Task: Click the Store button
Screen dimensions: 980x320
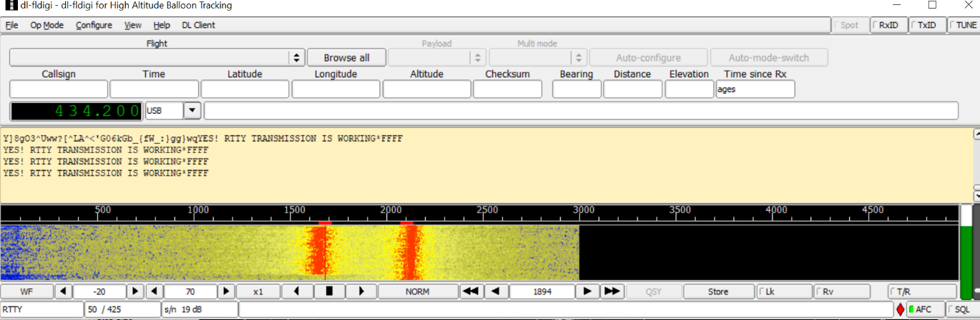Action: tap(718, 291)
